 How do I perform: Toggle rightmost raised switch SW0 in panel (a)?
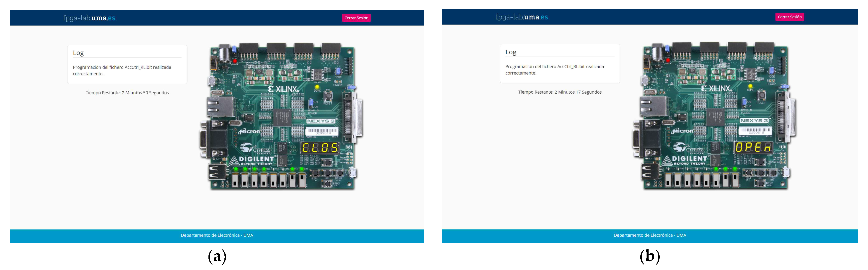pos(302,180)
